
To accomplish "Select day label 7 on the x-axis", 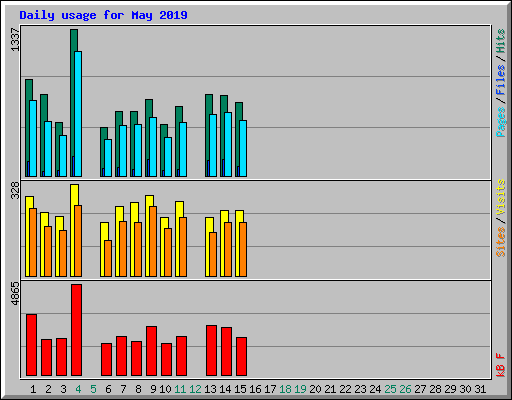I will tap(123, 389).
